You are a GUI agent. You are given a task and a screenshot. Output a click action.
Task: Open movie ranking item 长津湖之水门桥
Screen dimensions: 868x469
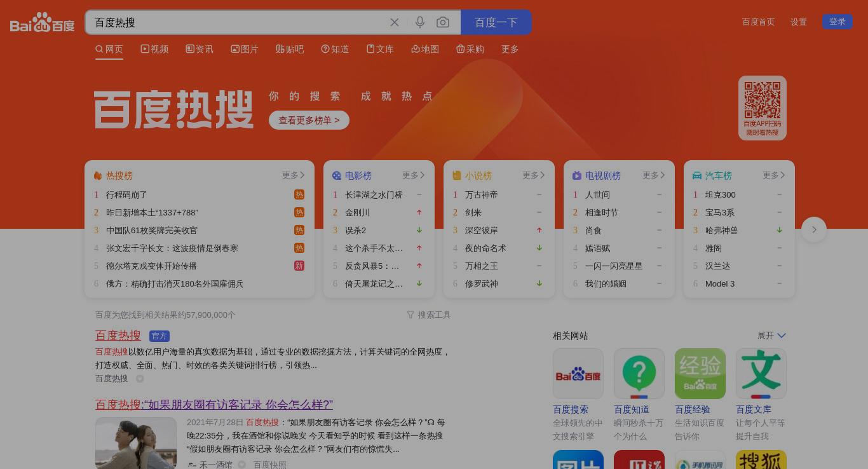click(x=374, y=194)
